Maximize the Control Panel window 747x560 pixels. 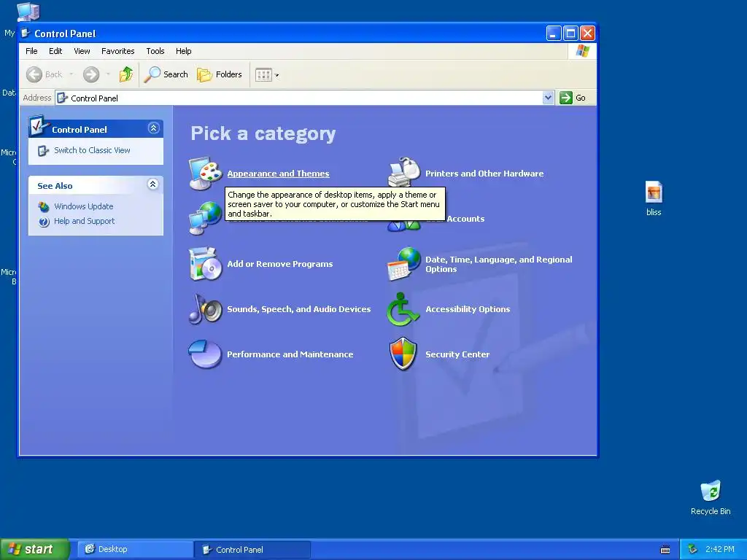pyautogui.click(x=570, y=33)
